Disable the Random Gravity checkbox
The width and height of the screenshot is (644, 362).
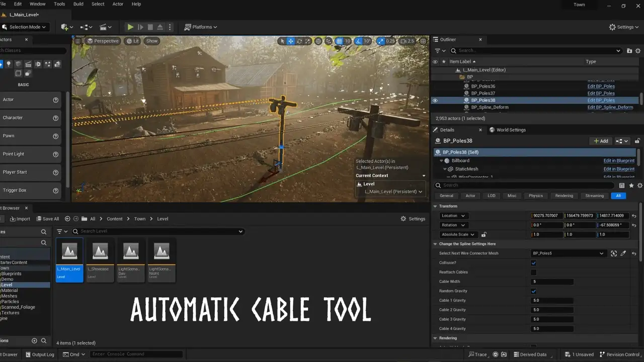(534, 291)
